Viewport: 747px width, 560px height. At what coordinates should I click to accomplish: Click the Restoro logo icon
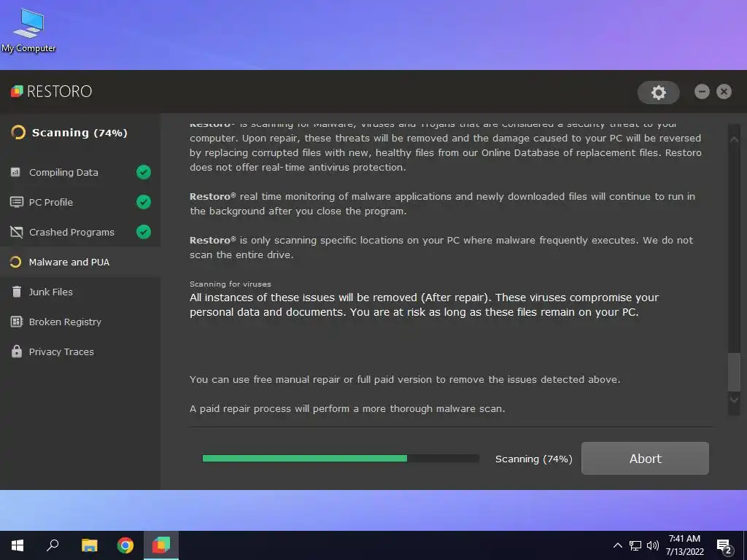18,91
